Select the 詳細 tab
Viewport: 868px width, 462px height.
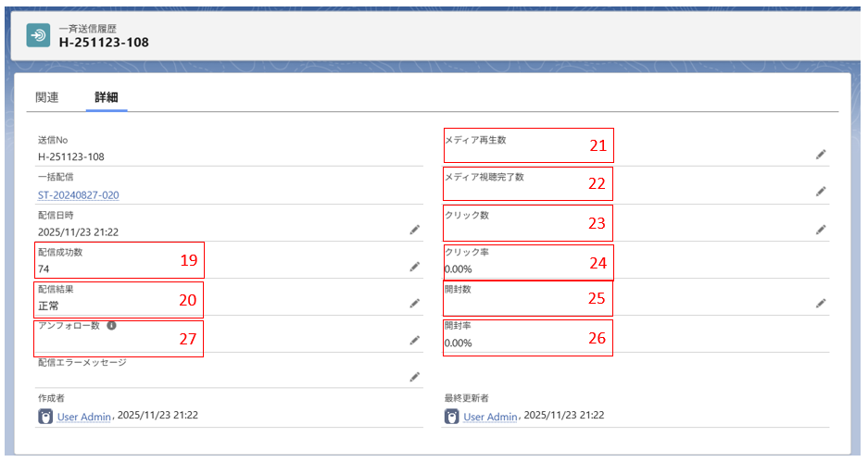point(107,97)
